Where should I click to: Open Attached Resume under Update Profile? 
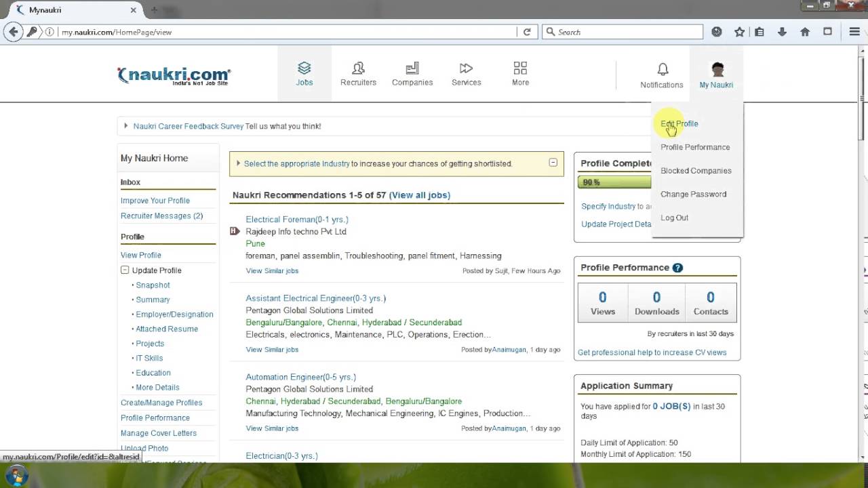coord(167,329)
